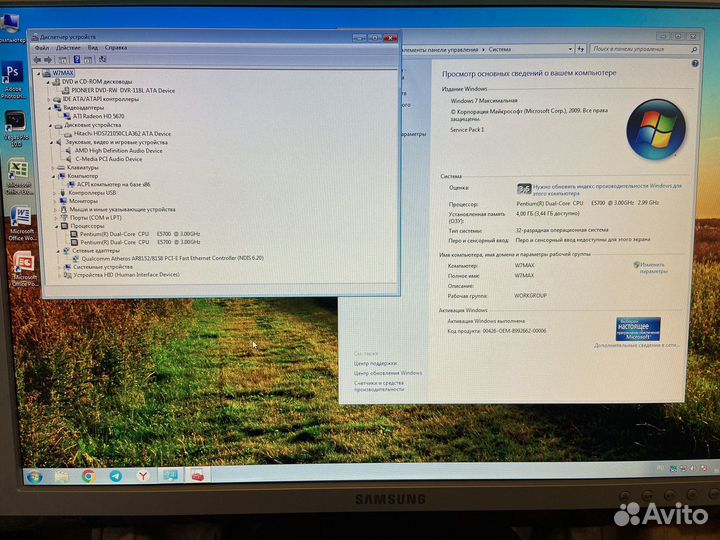Click the Adobe Photoshop desktop icon
The image size is (720, 540).
(13, 80)
